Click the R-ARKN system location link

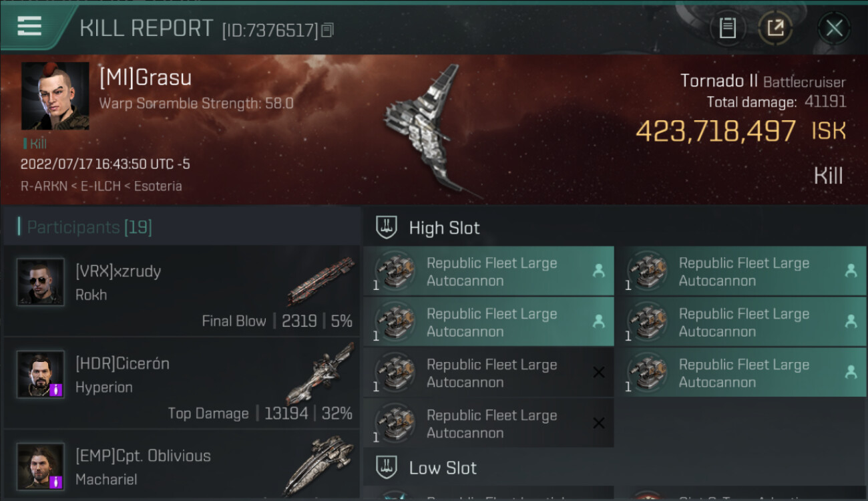pos(44,186)
